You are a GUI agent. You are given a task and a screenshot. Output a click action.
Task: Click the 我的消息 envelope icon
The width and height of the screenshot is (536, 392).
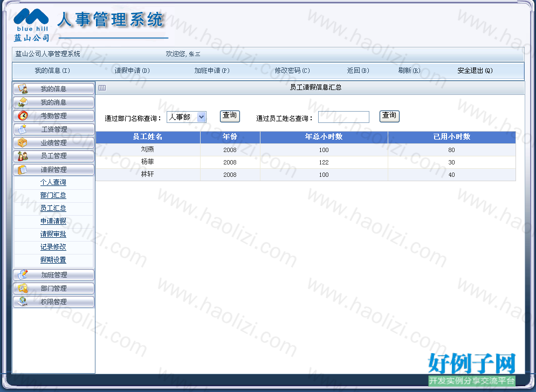[23, 102]
